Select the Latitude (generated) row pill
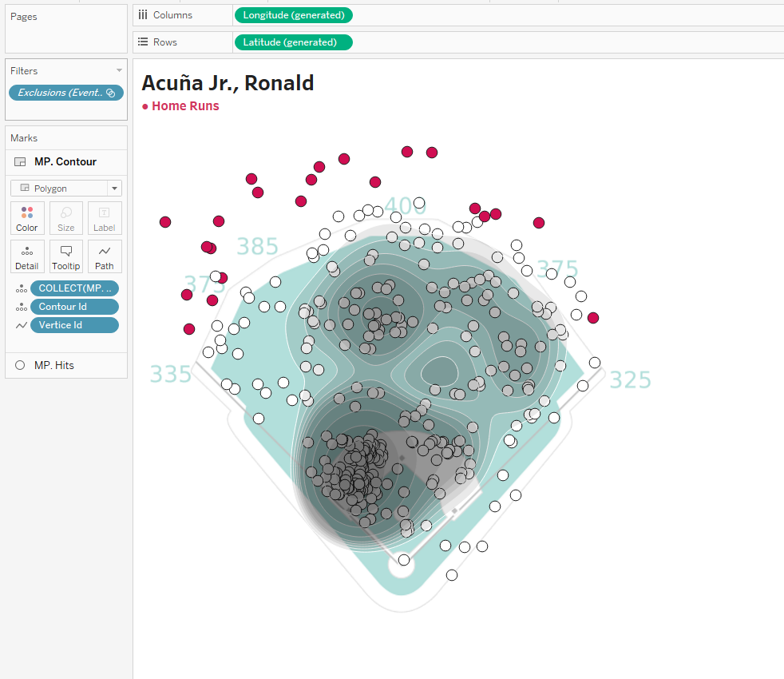This screenshot has height=679, width=784. 293,42
